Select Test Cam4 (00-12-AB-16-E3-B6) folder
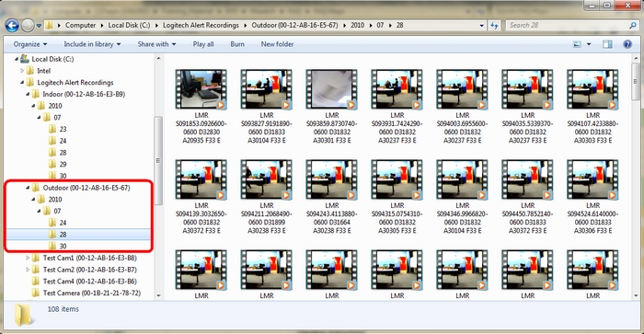Screen dimensions: 644x334 tap(89, 282)
